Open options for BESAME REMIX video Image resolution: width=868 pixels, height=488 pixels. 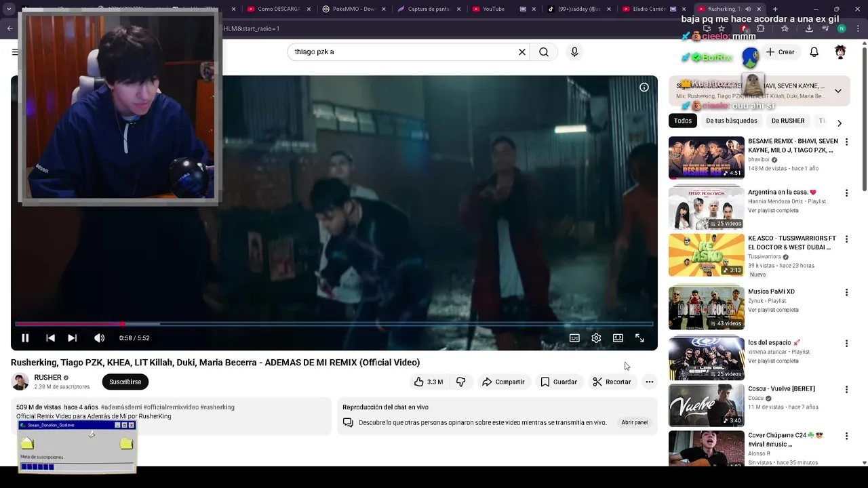tap(846, 142)
